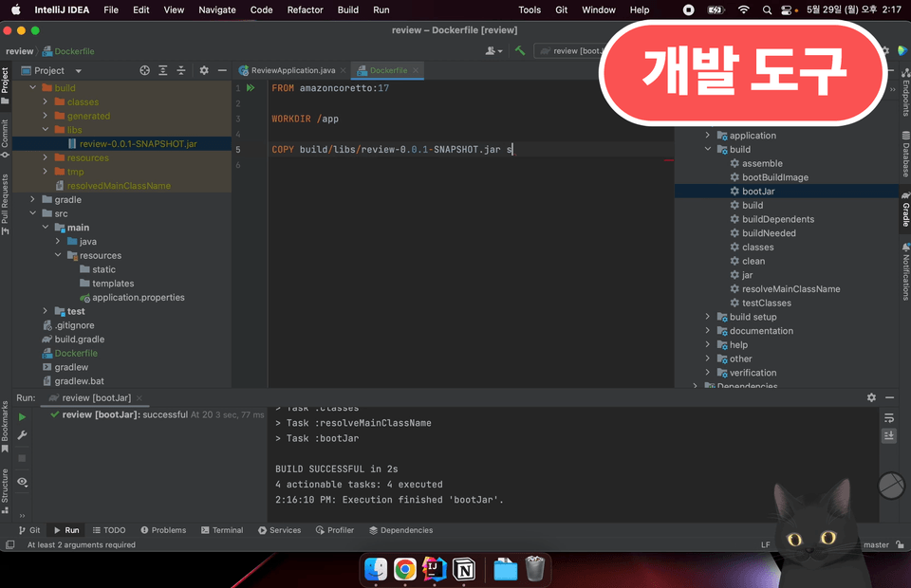Click the Expand All icon in Project toolbar
Viewport: 911px width, 588px height.
tap(162, 70)
